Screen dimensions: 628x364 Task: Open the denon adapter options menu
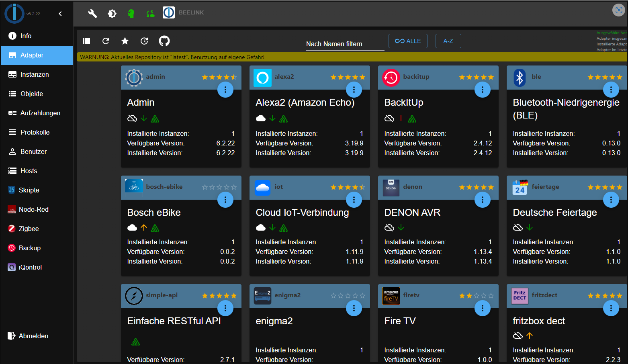[x=483, y=199]
